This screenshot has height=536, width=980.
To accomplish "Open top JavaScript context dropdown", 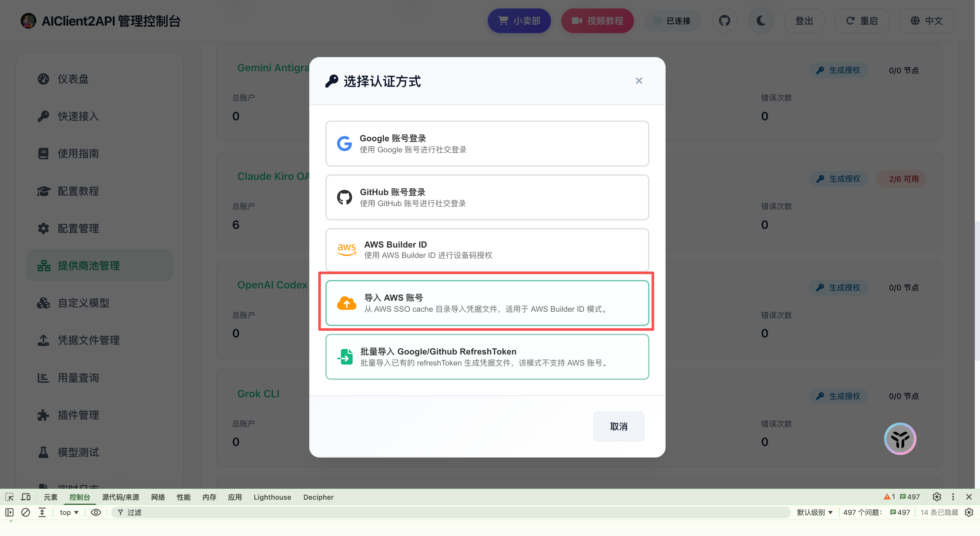I will pyautogui.click(x=69, y=512).
